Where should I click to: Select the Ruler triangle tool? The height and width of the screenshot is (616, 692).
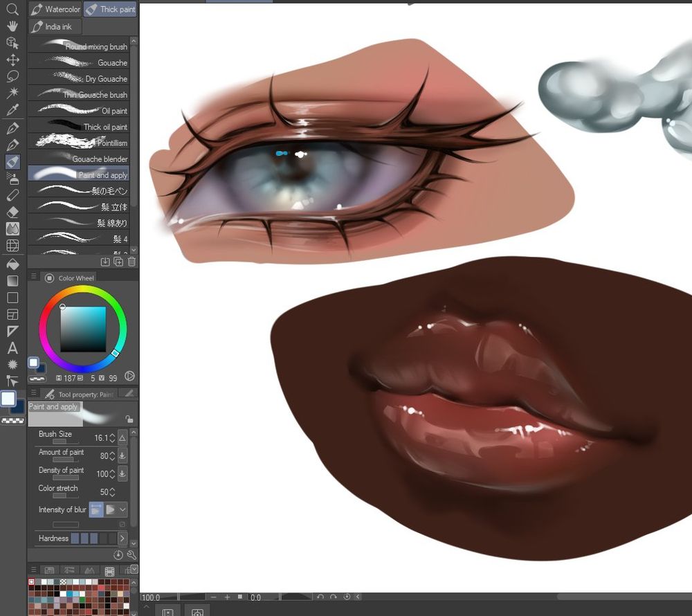coord(12,331)
